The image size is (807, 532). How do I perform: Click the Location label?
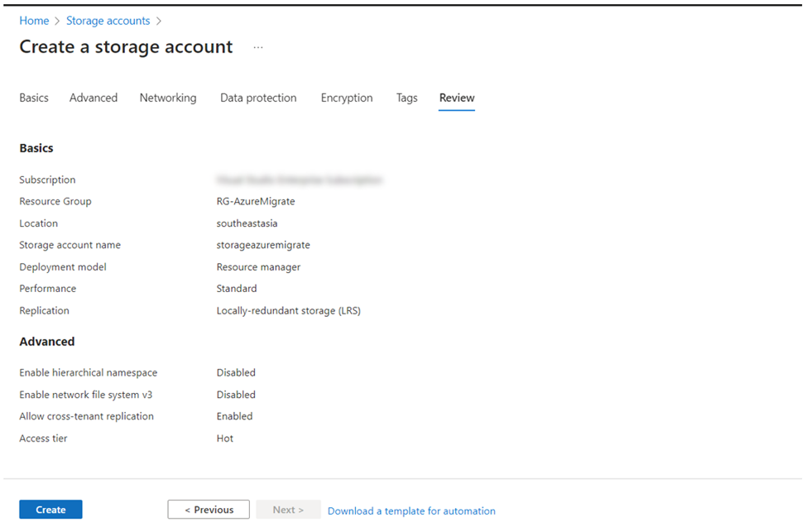pos(39,223)
